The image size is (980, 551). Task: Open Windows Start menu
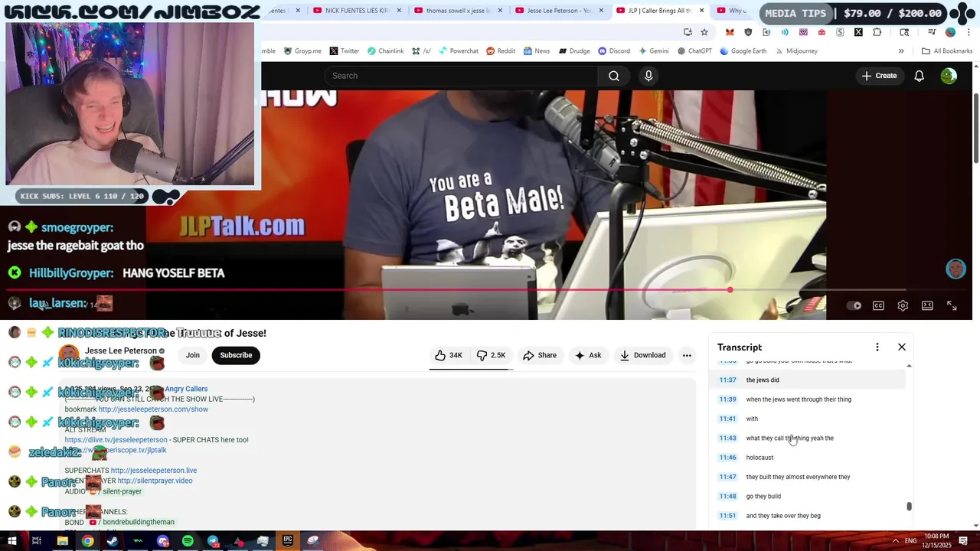[12, 541]
